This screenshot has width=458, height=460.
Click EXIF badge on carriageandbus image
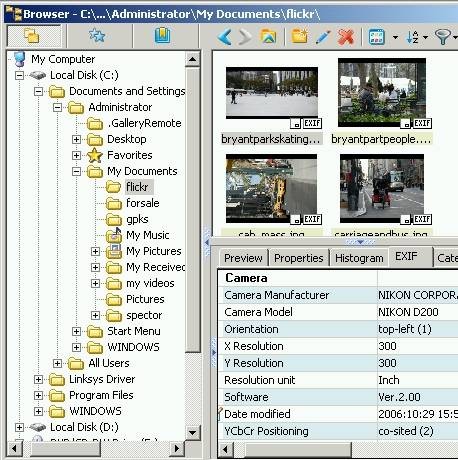(x=422, y=219)
